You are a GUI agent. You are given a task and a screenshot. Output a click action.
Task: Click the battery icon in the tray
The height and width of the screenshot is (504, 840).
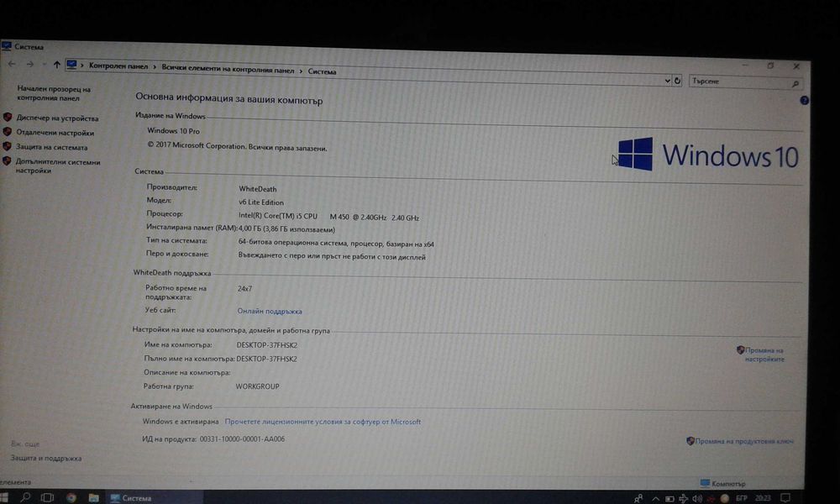pos(669,498)
